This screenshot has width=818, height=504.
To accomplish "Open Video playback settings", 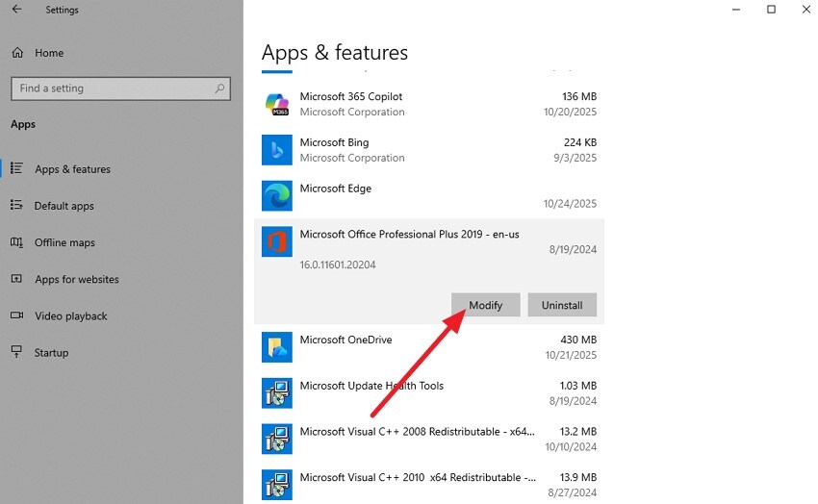I will coord(71,315).
